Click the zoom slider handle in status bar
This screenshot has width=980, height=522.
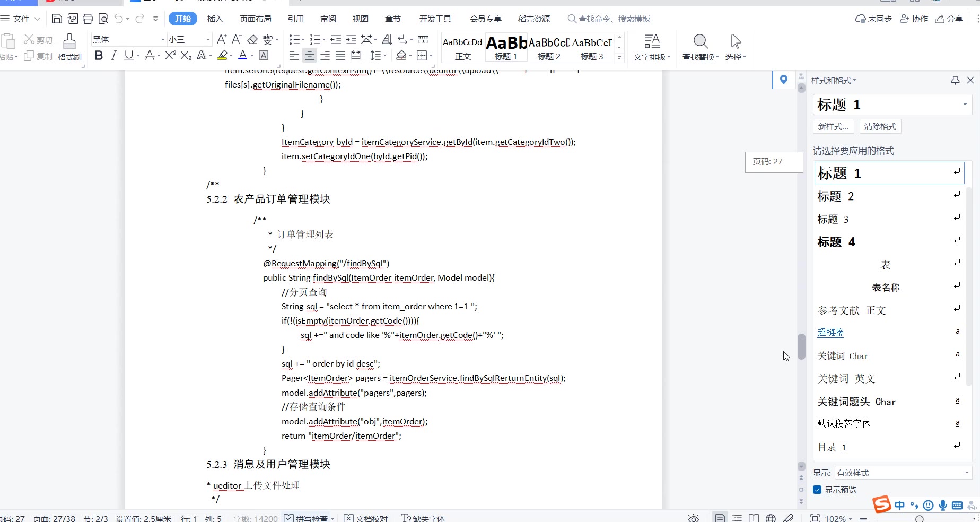click(920, 518)
